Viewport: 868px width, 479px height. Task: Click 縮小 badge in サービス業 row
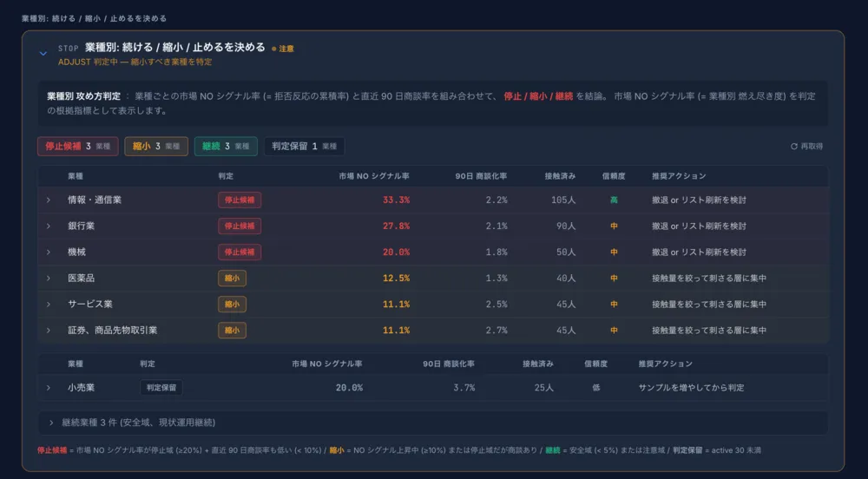pyautogui.click(x=232, y=305)
